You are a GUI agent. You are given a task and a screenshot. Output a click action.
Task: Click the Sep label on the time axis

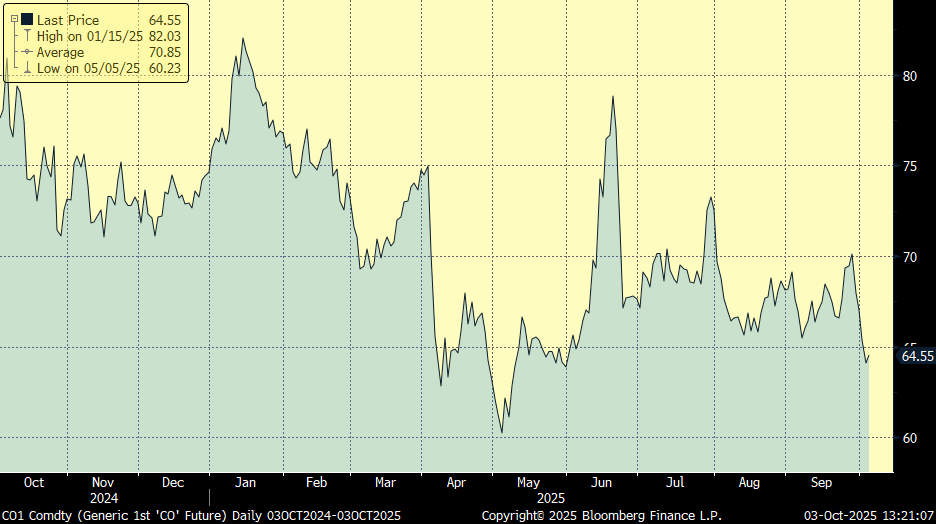[x=821, y=483]
